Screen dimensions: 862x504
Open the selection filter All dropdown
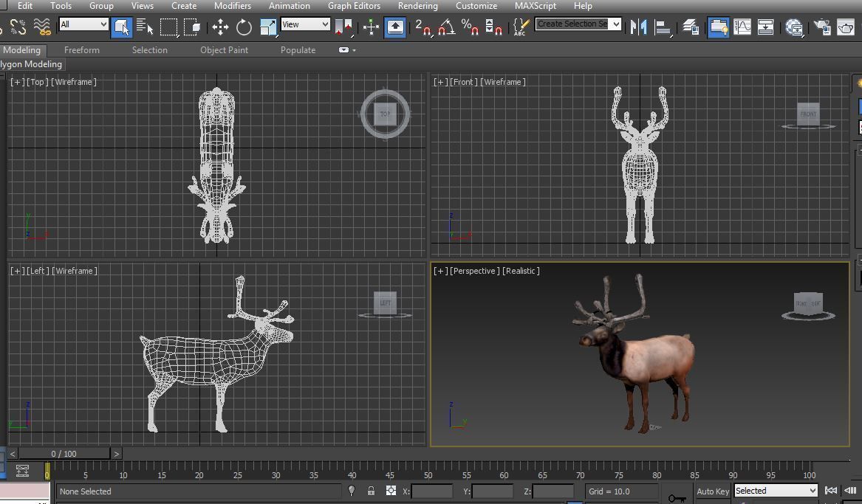point(83,24)
